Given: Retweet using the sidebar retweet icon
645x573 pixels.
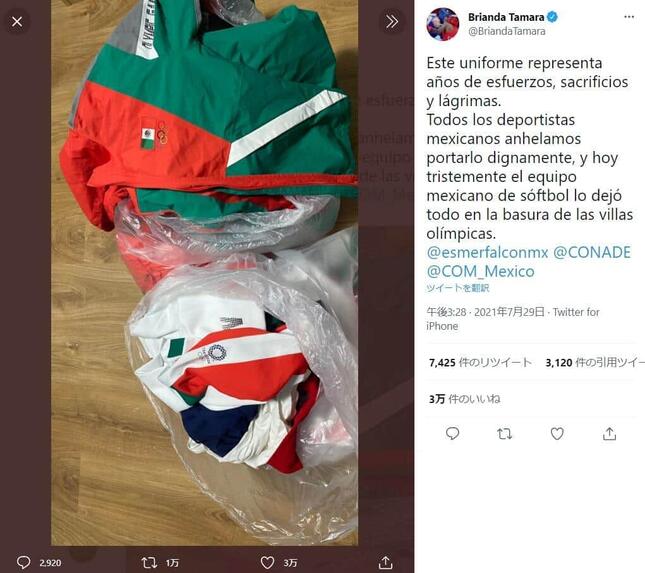Looking at the screenshot, I should (504, 434).
